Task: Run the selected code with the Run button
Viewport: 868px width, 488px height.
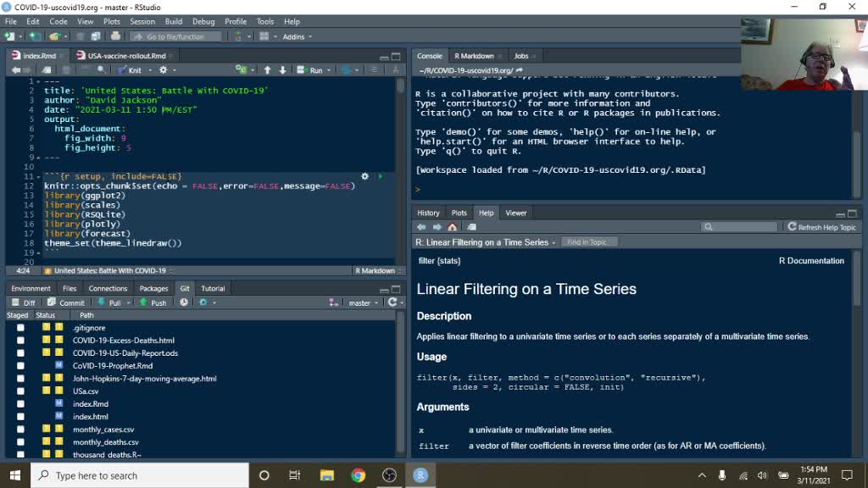Action: pos(310,70)
